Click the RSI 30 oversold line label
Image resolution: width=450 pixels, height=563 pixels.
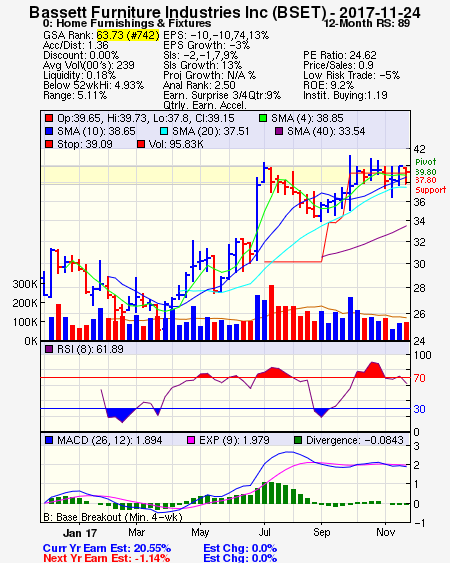point(419,409)
